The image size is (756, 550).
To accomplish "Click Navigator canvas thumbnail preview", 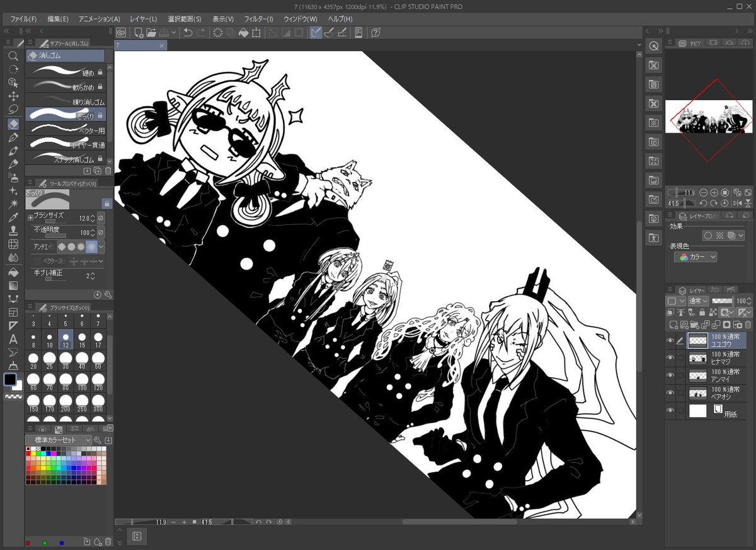I will pos(709,116).
